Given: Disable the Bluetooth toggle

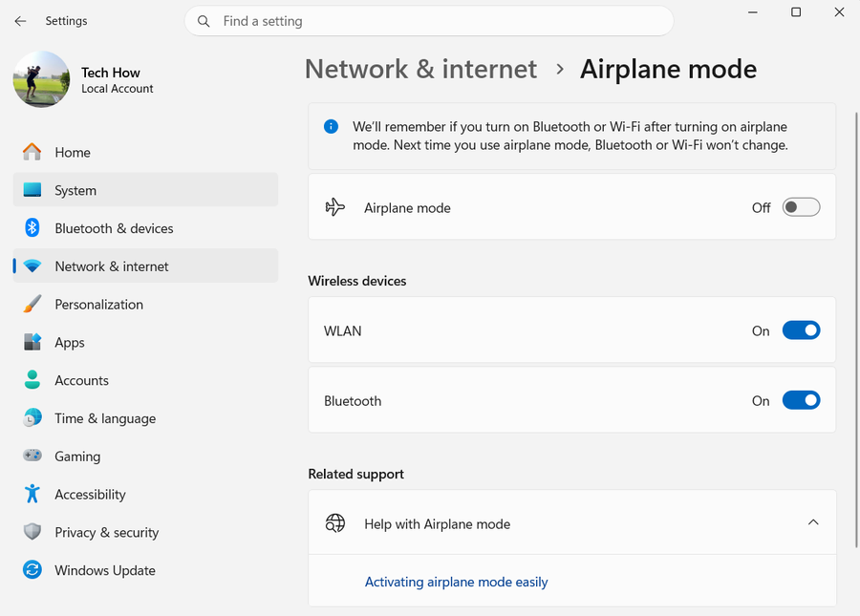Looking at the screenshot, I should click(x=801, y=400).
